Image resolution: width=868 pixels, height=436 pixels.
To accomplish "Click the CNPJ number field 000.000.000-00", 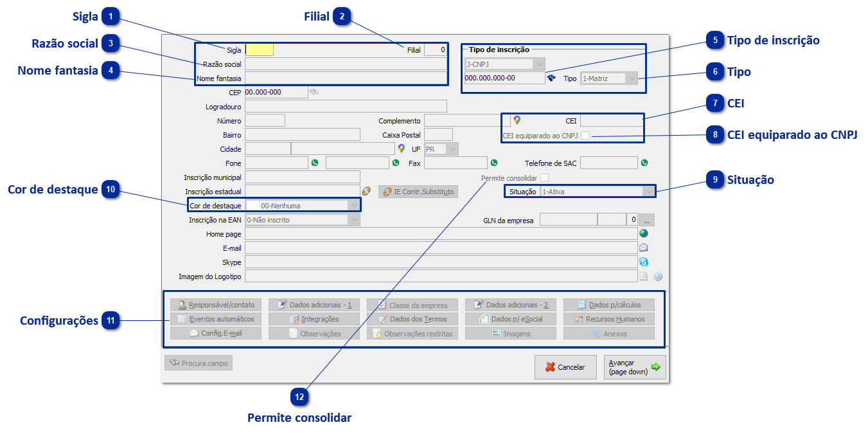I will 504,78.
